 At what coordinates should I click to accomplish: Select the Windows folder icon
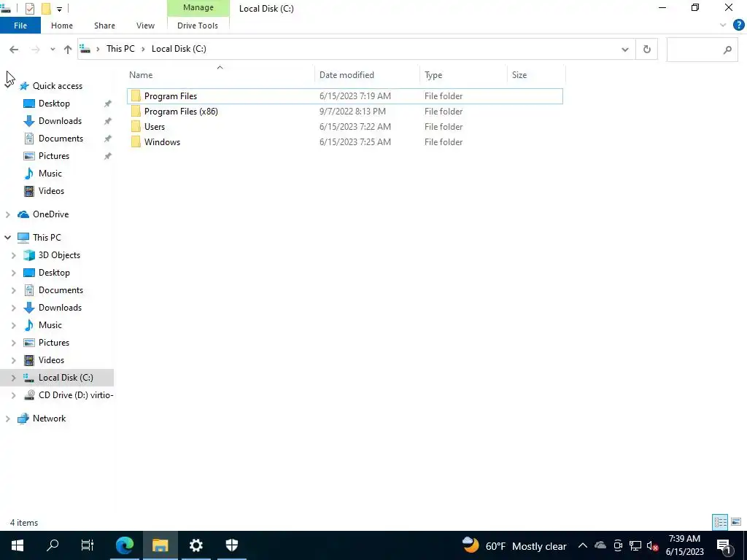(x=136, y=141)
